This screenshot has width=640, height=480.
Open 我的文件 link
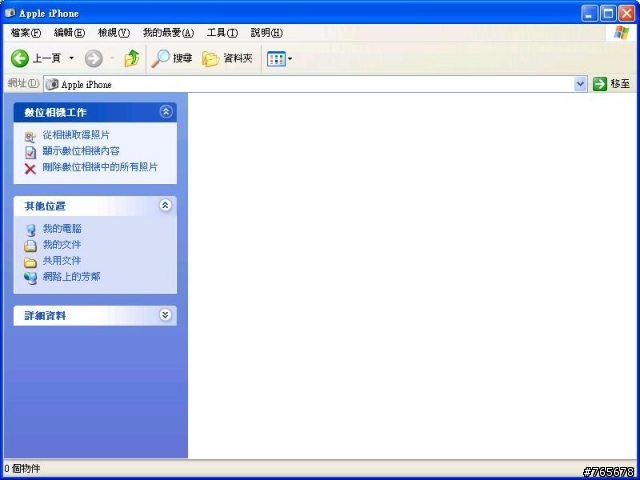coord(62,244)
